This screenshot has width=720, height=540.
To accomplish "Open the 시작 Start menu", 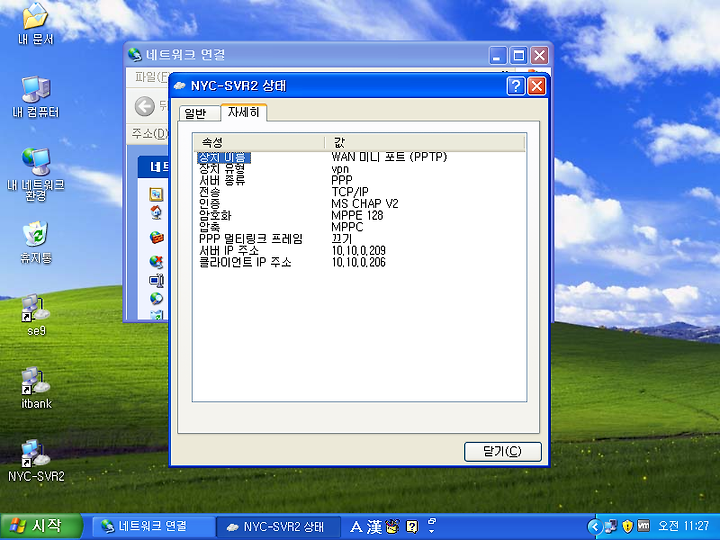I will point(41,526).
